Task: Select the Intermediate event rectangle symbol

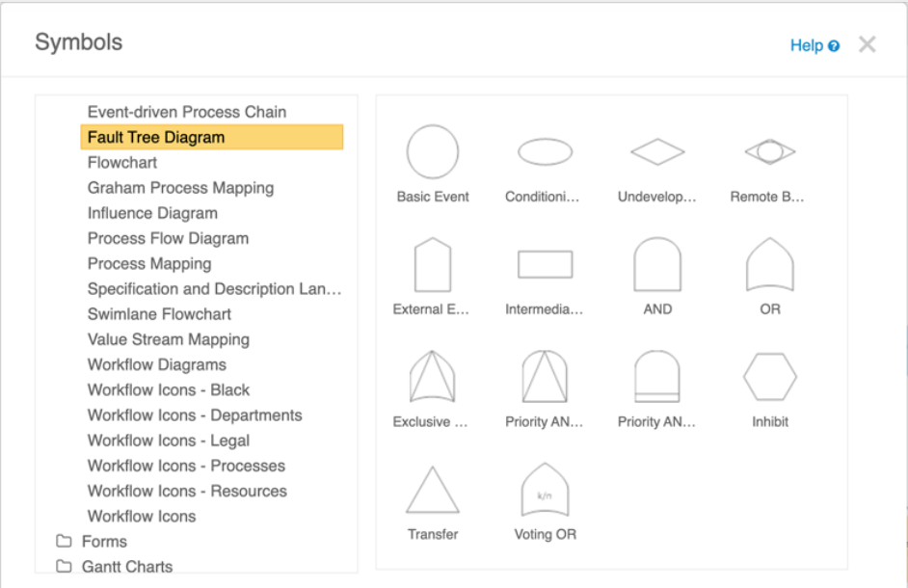Action: click(545, 265)
